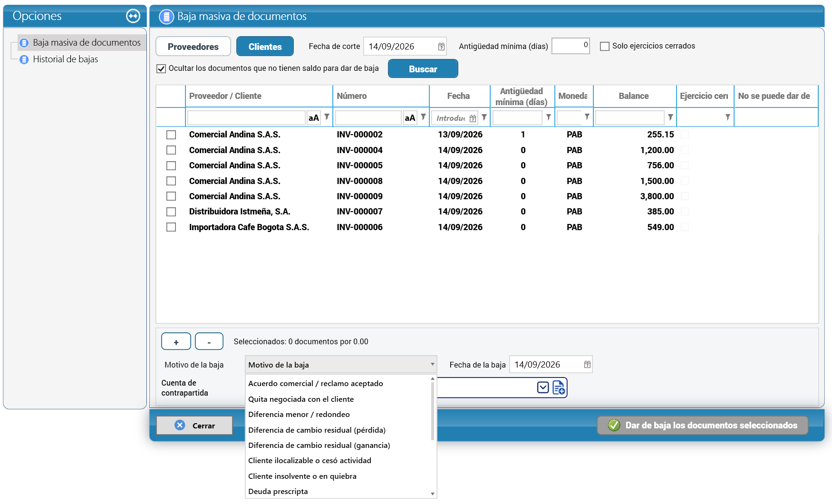Toggle case sensitivity for Proveedor / Cliente filter
The width and height of the screenshot is (832, 504).
click(314, 118)
